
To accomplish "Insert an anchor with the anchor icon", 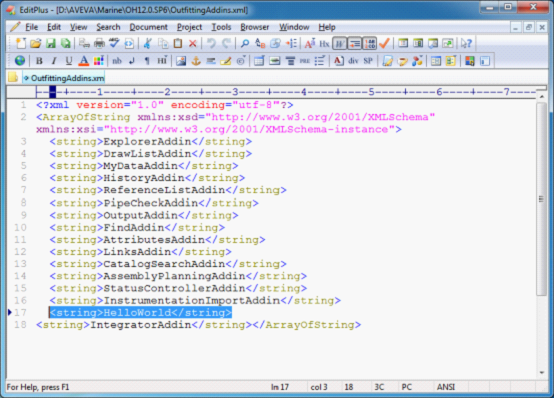I will point(196,61).
